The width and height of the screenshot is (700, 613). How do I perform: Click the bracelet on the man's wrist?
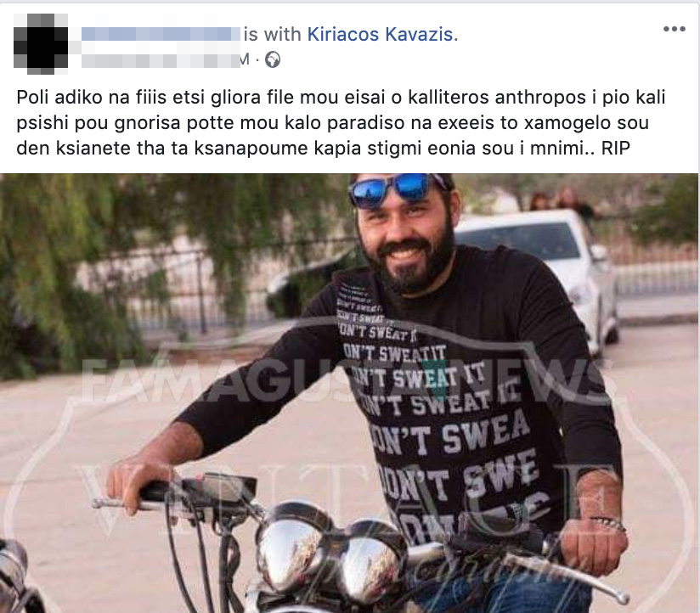[x=607, y=522]
